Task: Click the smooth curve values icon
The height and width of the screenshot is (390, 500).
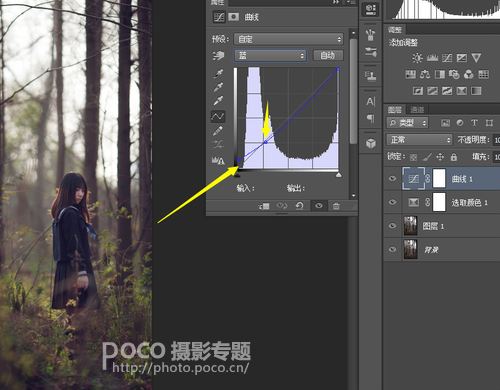Action: pos(218,144)
